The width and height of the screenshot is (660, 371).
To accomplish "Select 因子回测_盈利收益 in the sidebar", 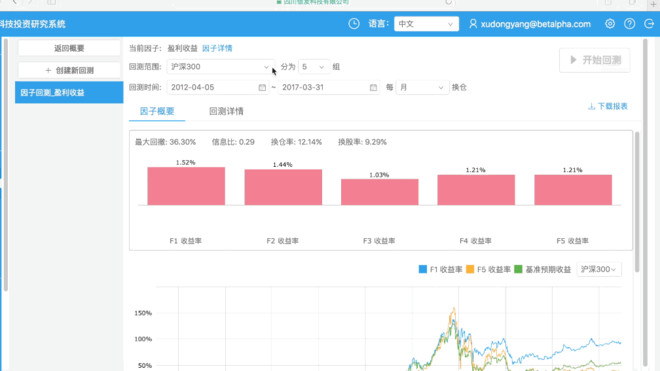I will tap(69, 92).
